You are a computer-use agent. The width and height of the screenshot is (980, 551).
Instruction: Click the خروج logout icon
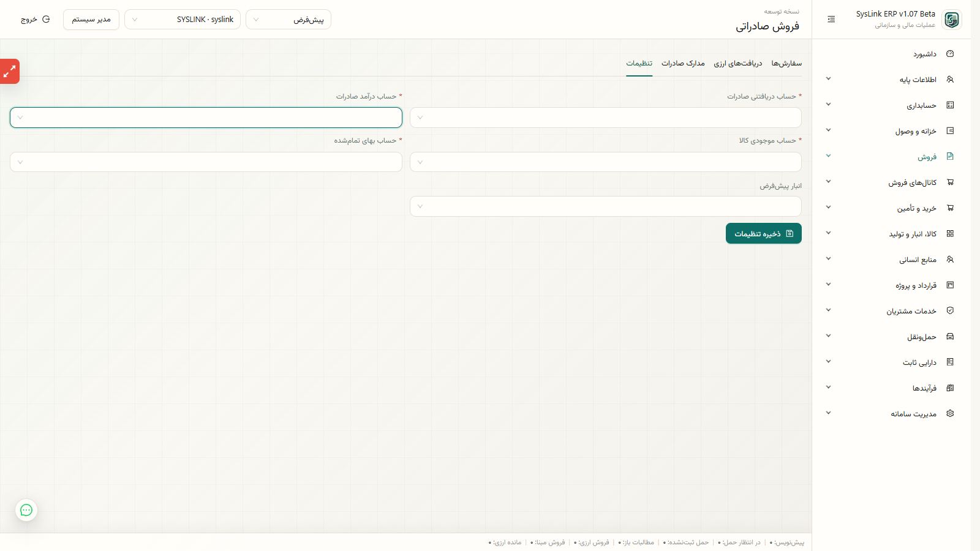46,20
